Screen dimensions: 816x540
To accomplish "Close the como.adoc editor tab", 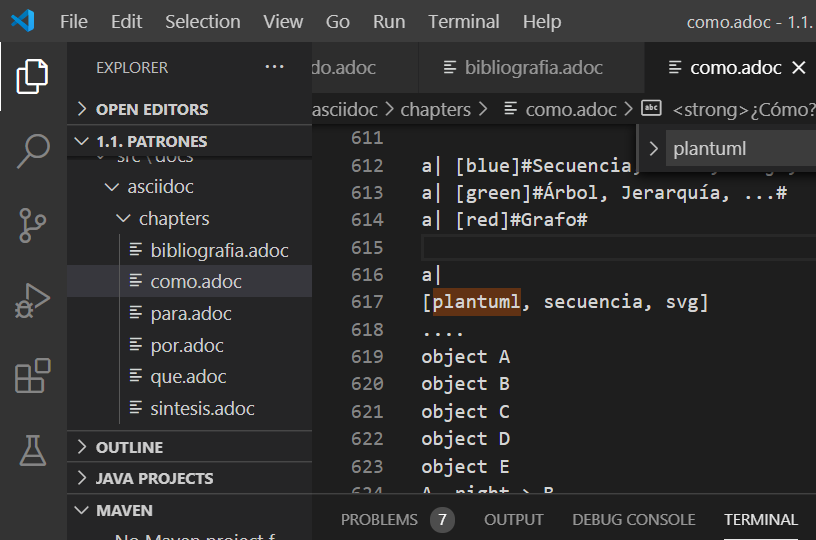I will pyautogui.click(x=798, y=68).
